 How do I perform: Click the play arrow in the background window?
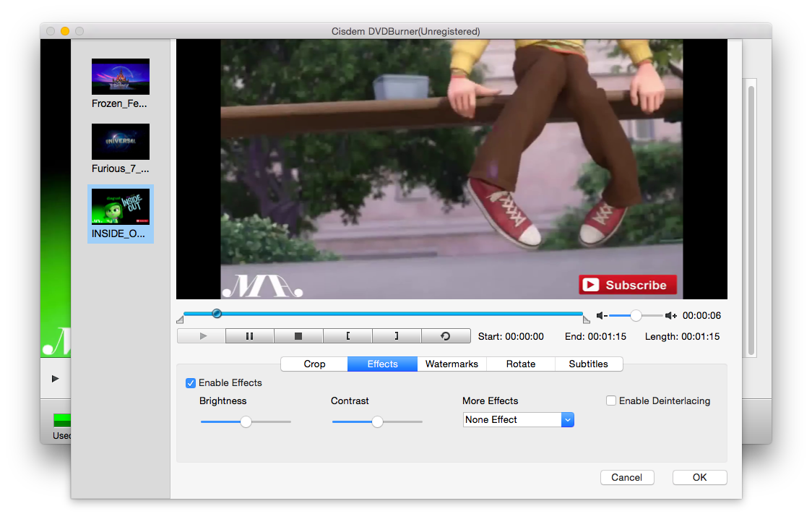point(56,379)
